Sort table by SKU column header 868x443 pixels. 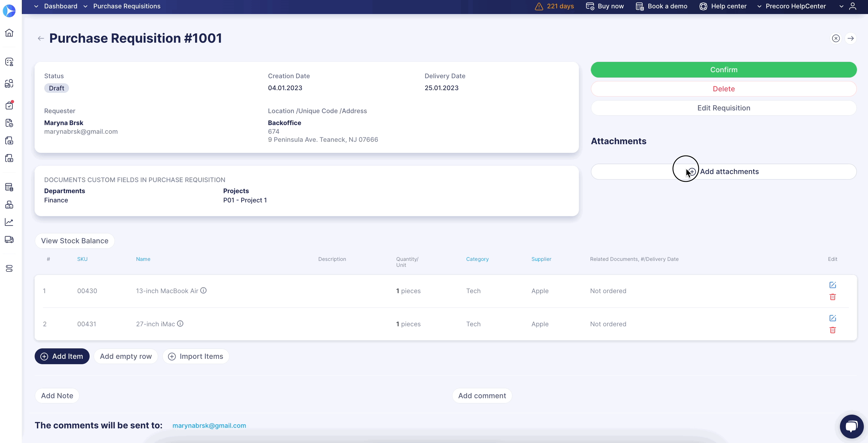82,259
